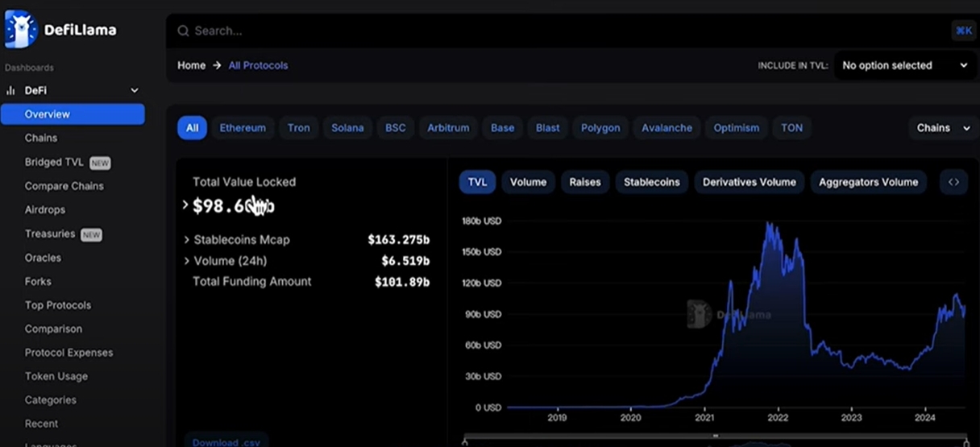Filter by Optimism chain
This screenshot has width=980, height=447.
pos(737,128)
